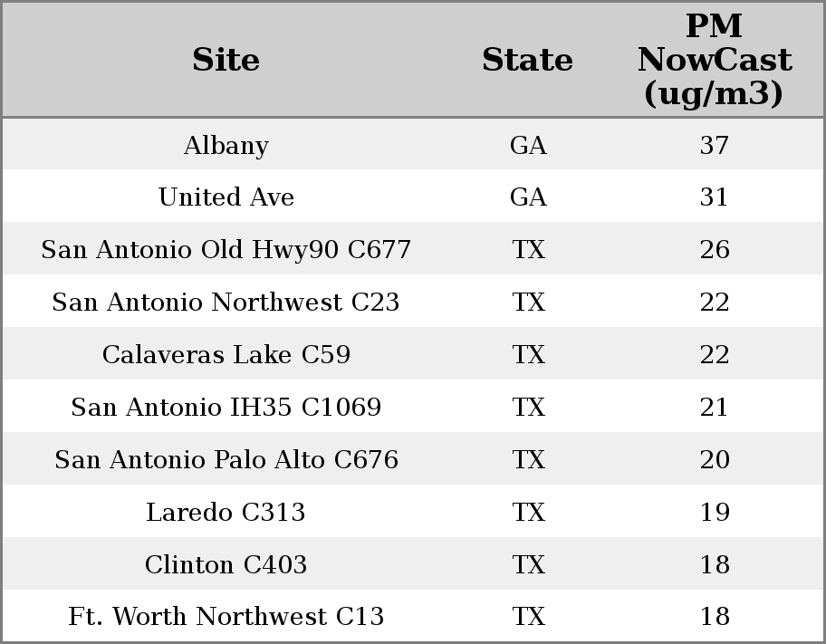Screen dimensions: 826x644
Task: Select the Clinton C403 site cell
Action: pyautogui.click(x=226, y=565)
